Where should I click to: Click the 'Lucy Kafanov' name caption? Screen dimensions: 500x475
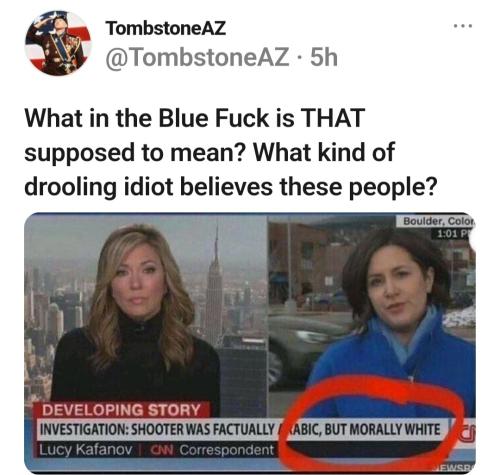coord(86,450)
